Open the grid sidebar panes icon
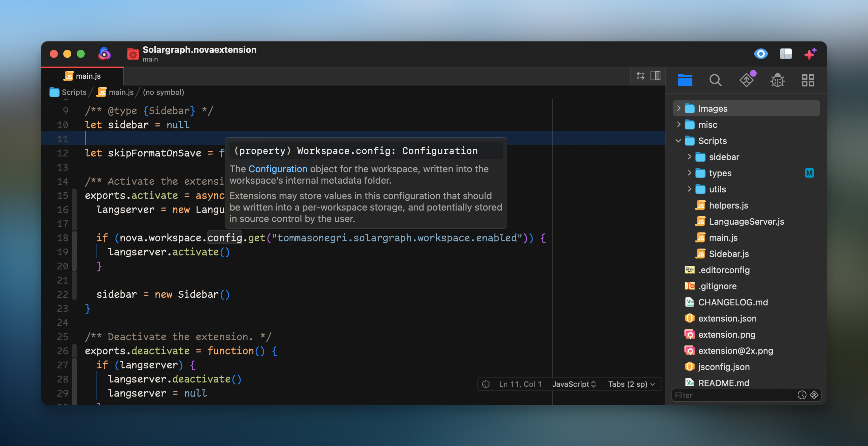Viewport: 868px width, 446px height. pyautogui.click(x=808, y=80)
